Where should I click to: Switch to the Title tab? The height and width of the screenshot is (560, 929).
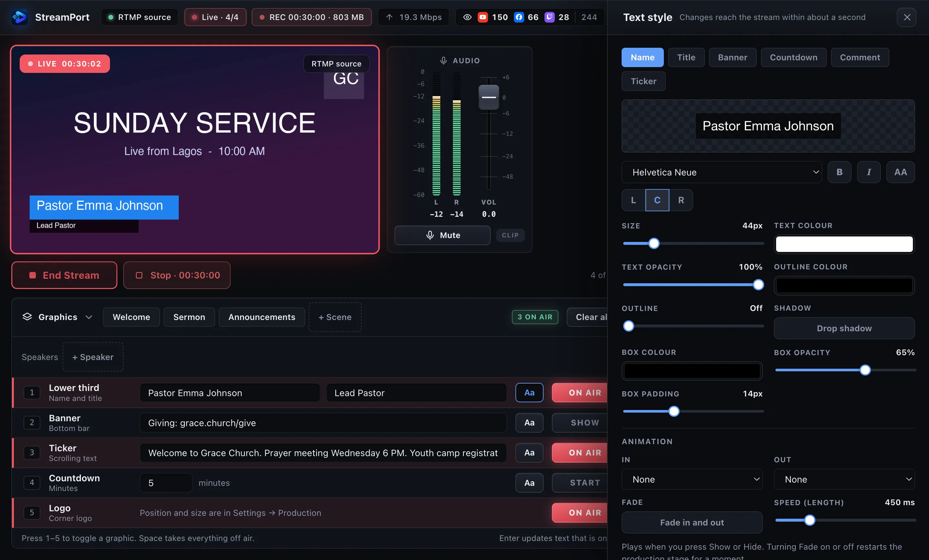(686, 57)
